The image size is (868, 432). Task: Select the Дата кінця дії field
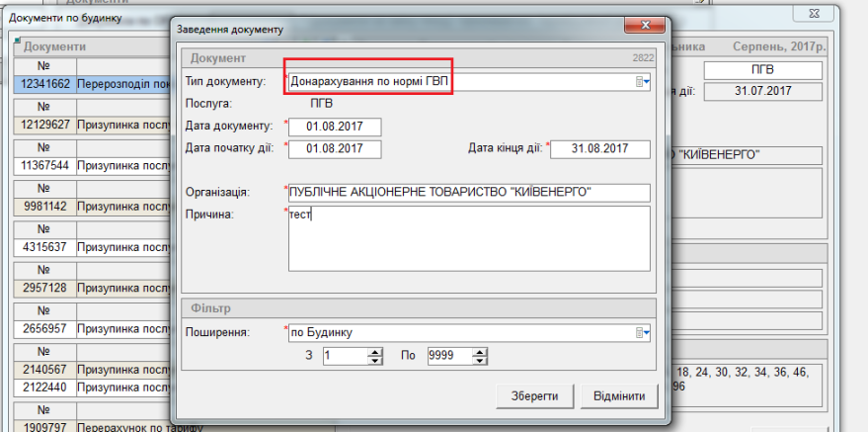pyautogui.click(x=599, y=148)
